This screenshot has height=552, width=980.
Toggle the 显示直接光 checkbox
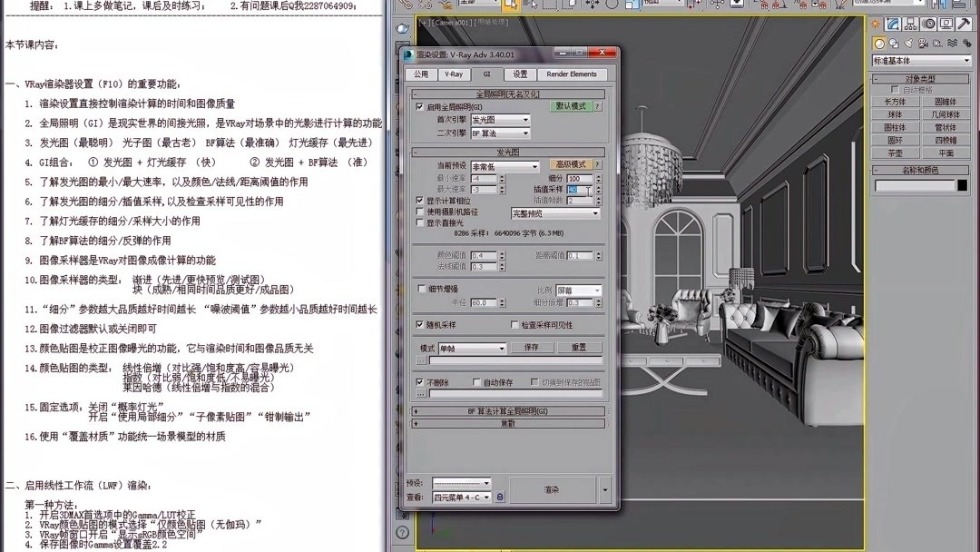point(417,222)
